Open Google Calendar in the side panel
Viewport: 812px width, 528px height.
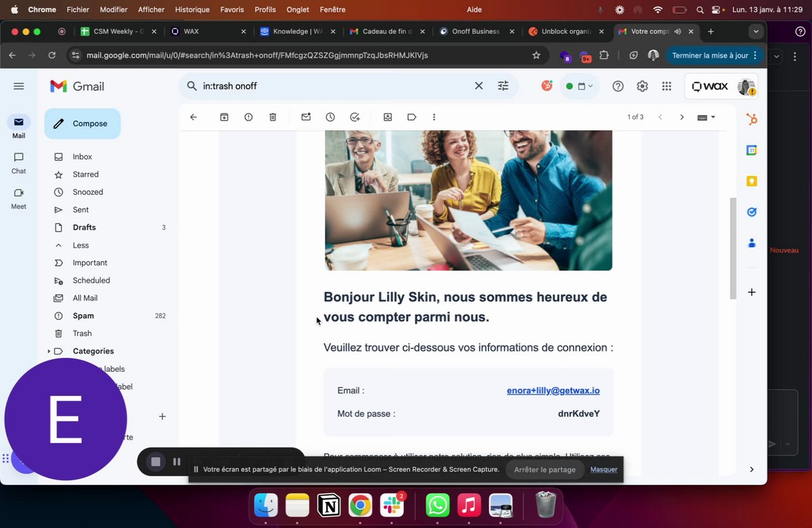click(x=752, y=150)
